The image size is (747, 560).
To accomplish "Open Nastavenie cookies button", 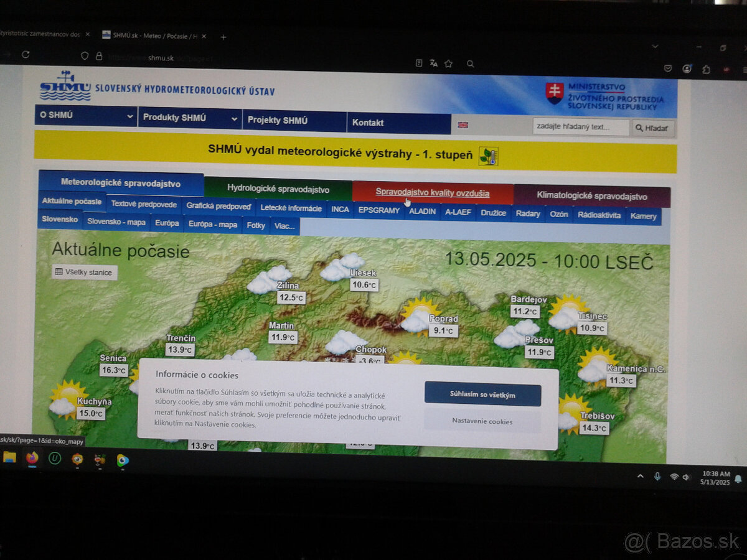I will [x=482, y=421].
